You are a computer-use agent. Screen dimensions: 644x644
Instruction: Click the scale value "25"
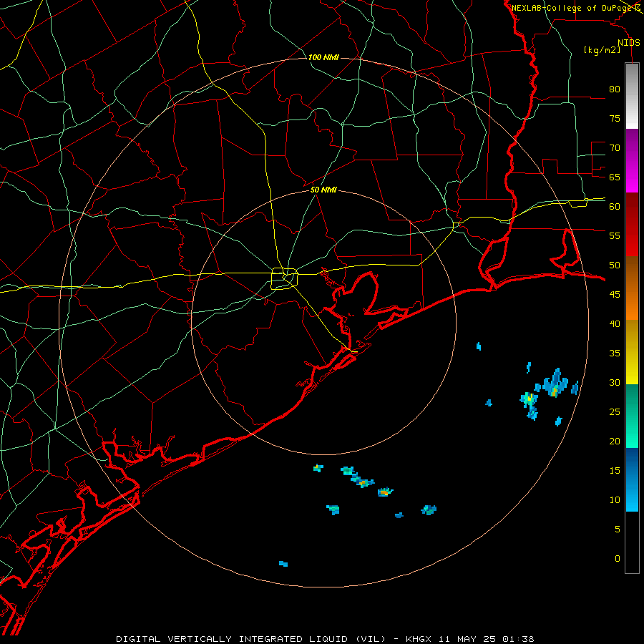(615, 411)
